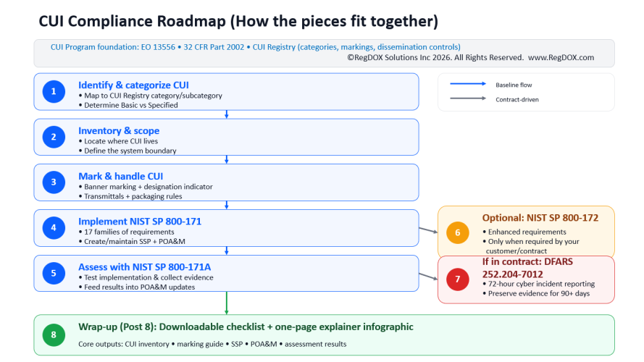The image size is (644, 362).
Task: Click 'CUI Program foundation: EO 13556' line
Action: pos(256,47)
